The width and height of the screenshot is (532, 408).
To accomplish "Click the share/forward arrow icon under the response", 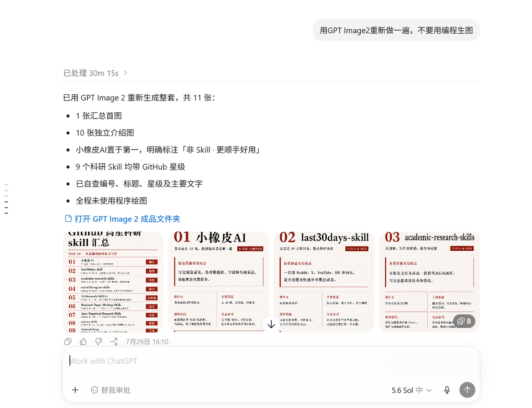I will click(x=114, y=341).
